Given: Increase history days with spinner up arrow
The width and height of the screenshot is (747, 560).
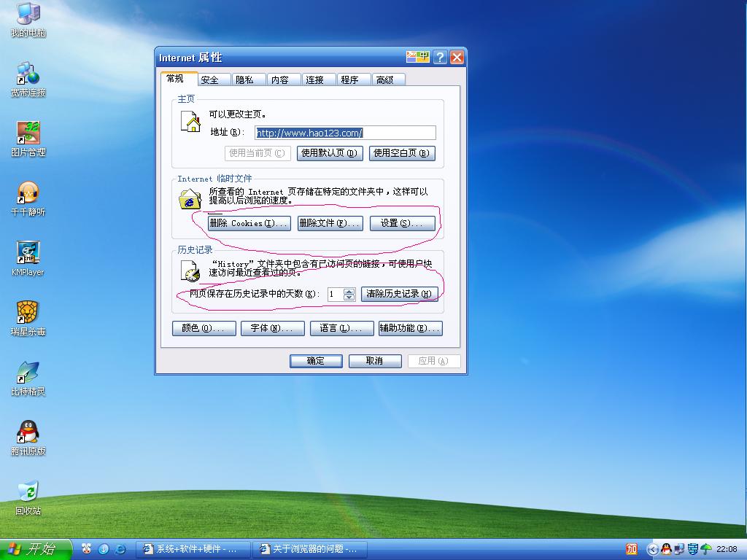Looking at the screenshot, I should tap(349, 291).
